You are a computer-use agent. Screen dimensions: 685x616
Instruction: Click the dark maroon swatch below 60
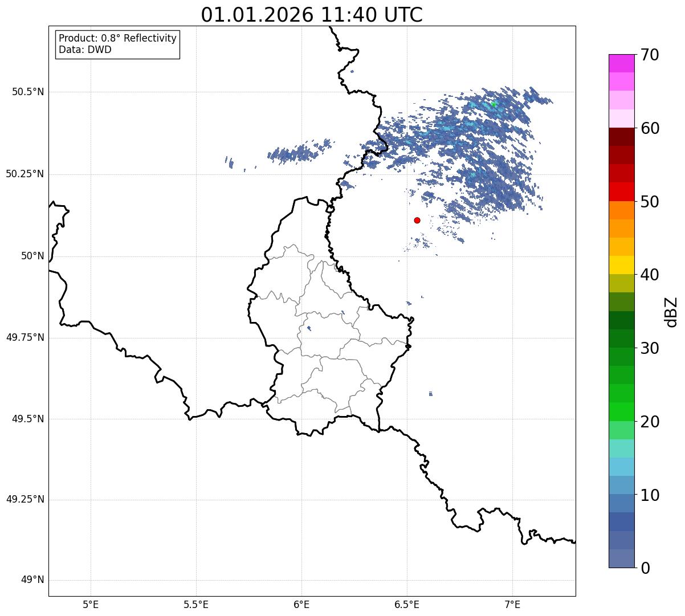click(x=621, y=137)
